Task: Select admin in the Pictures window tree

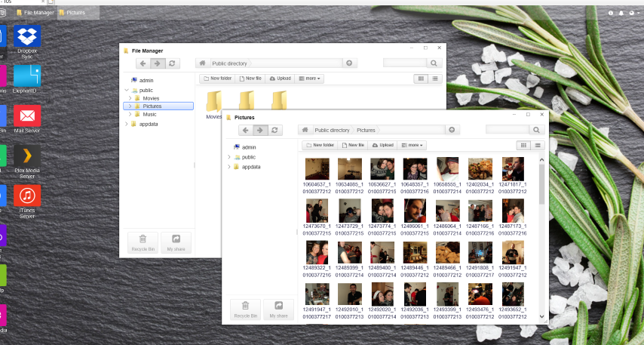Action: click(x=249, y=146)
